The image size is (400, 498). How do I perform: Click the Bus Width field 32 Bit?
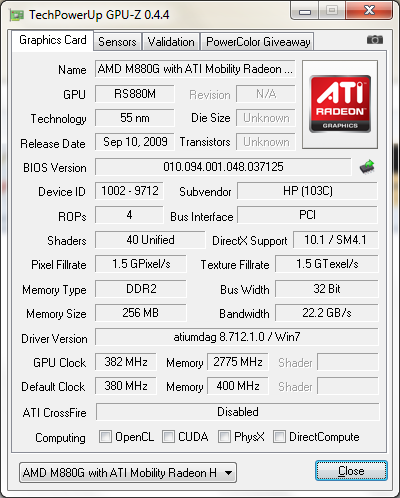(x=327, y=289)
